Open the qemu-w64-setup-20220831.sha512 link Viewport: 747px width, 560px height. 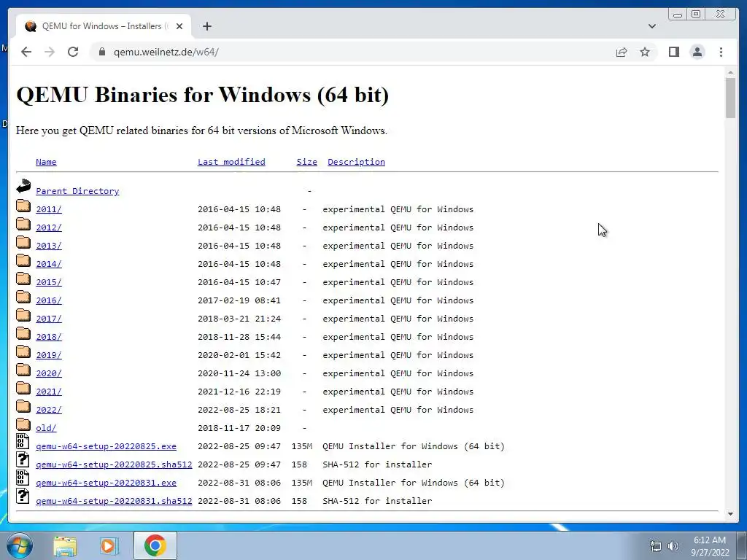point(114,501)
